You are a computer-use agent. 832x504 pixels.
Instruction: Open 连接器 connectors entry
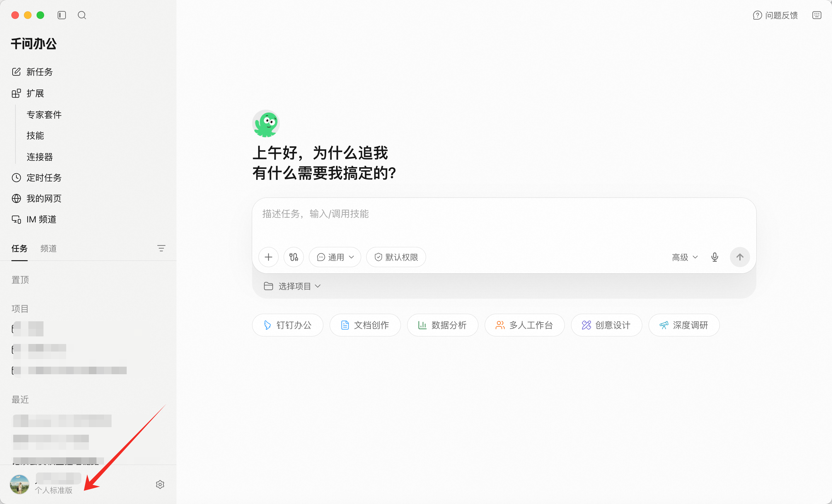click(40, 157)
